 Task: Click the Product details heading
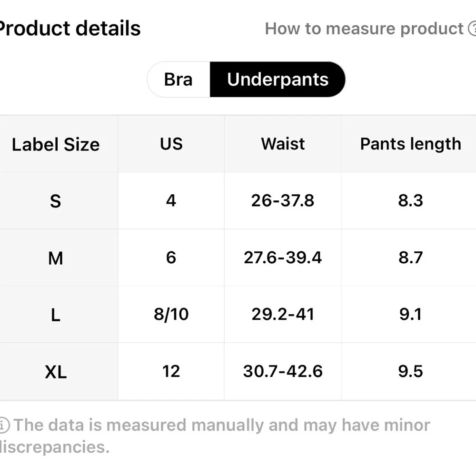(69, 29)
